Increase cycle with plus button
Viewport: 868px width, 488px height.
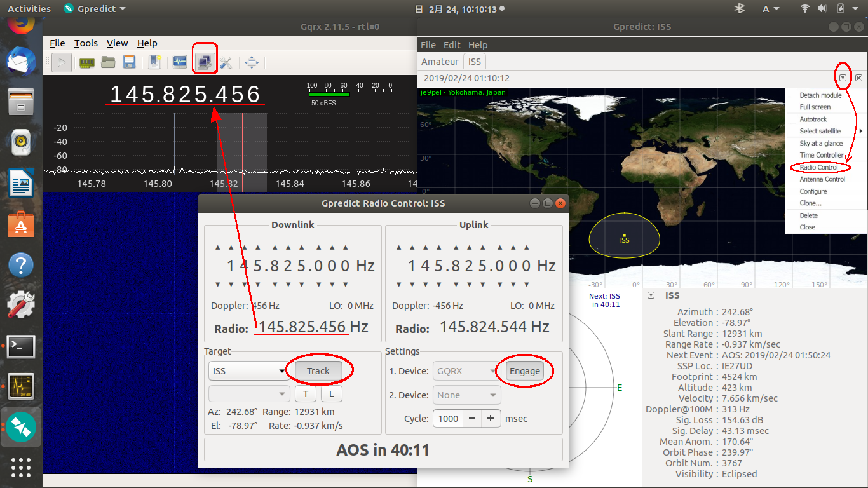[491, 419]
